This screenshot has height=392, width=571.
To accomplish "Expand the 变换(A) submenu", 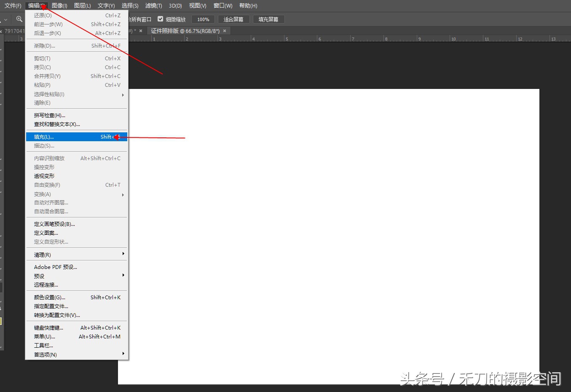I will coord(77,194).
